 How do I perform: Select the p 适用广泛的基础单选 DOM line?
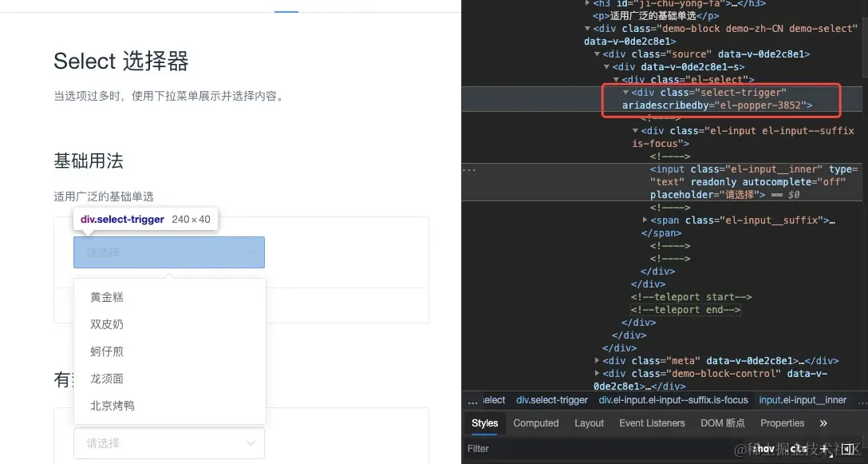[x=656, y=15]
